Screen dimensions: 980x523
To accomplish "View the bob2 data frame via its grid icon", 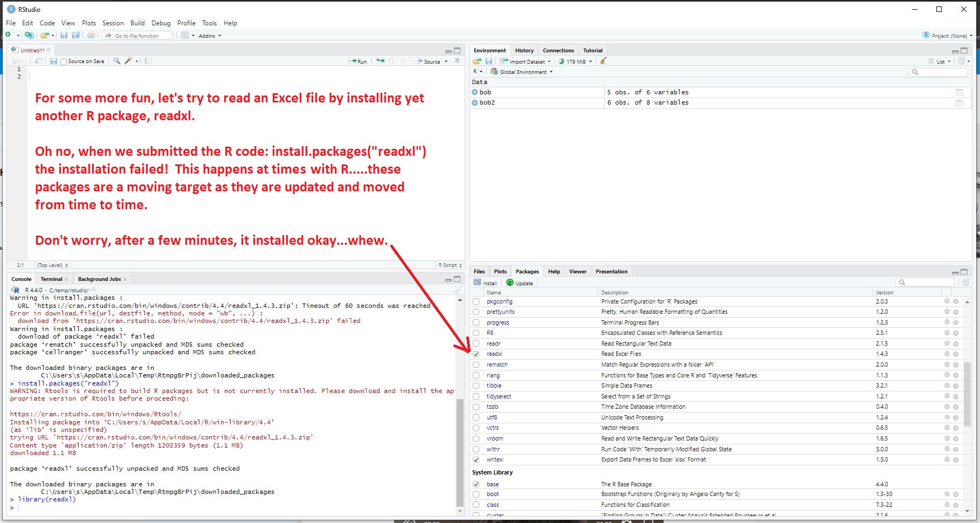I will pyautogui.click(x=959, y=102).
